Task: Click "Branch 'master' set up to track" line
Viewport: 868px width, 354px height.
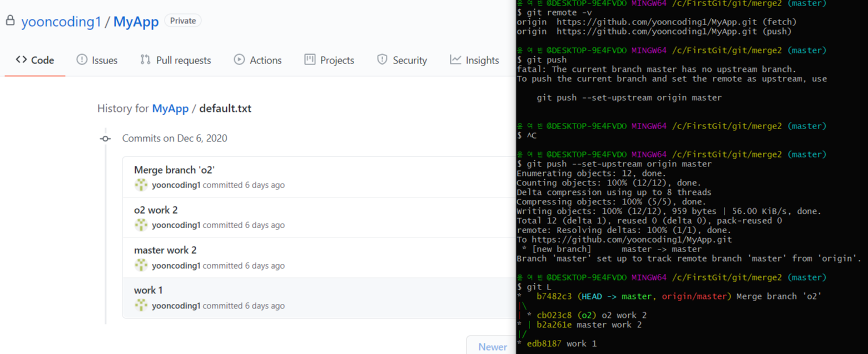Action: 689,259
